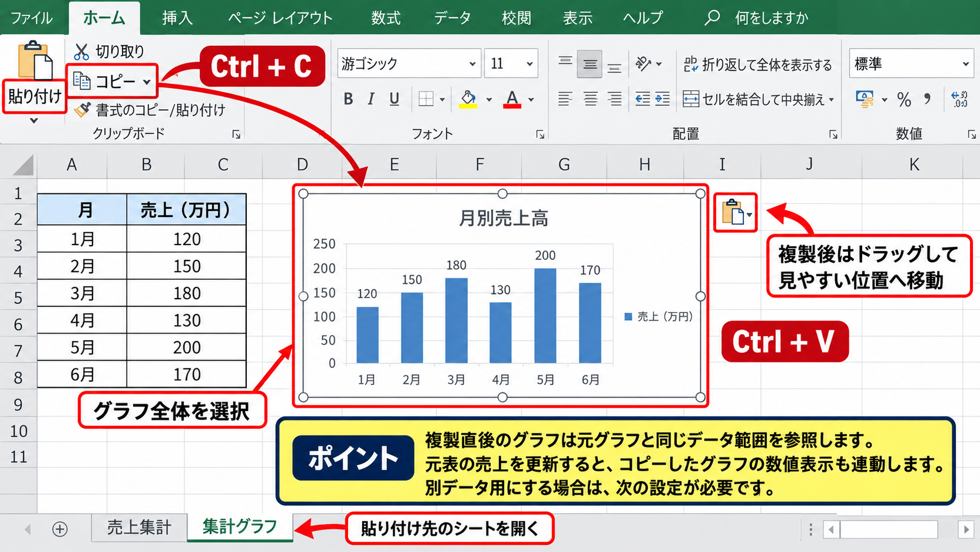Open text orientation options

coord(649,63)
